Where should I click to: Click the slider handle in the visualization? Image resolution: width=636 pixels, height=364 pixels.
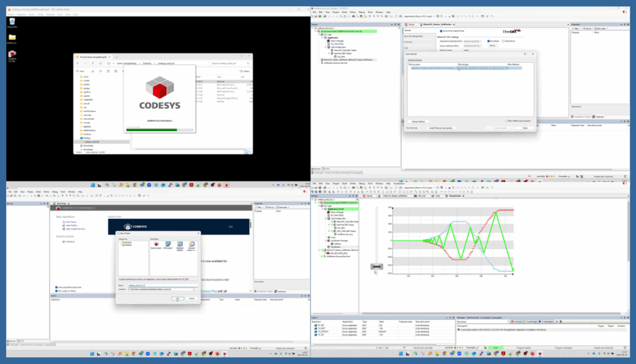[376, 266]
